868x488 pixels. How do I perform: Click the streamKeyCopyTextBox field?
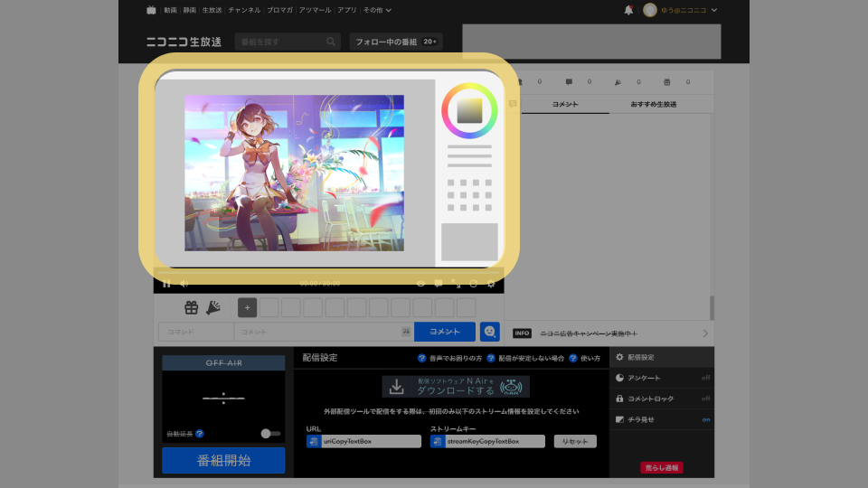495,441
